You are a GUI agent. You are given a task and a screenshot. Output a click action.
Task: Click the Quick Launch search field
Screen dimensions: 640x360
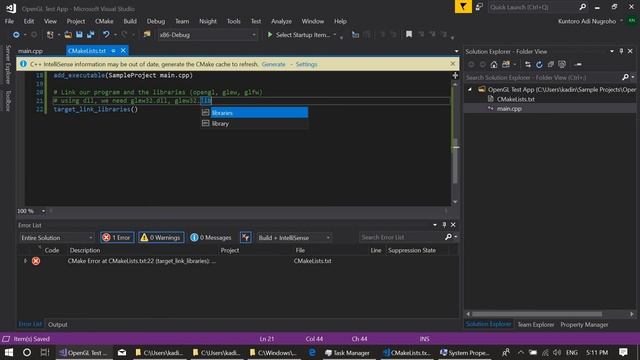pos(533,7)
